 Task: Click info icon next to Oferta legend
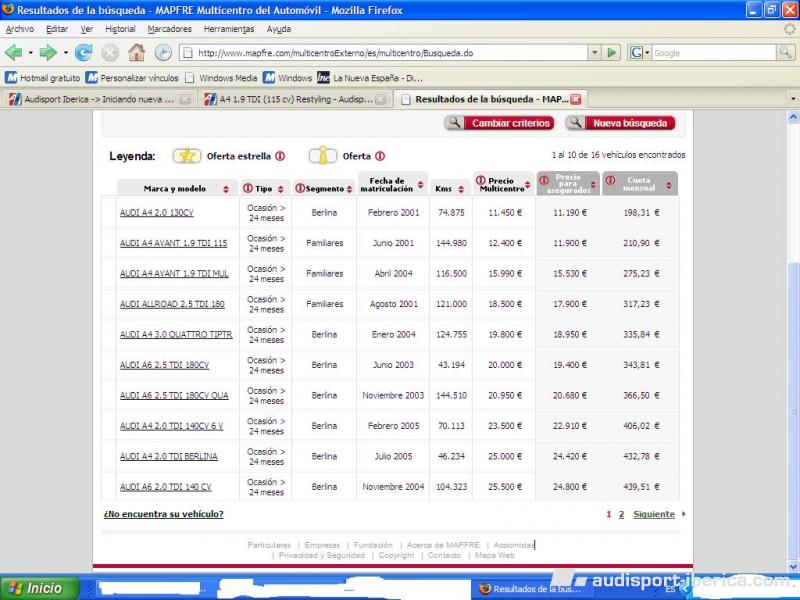pos(380,156)
